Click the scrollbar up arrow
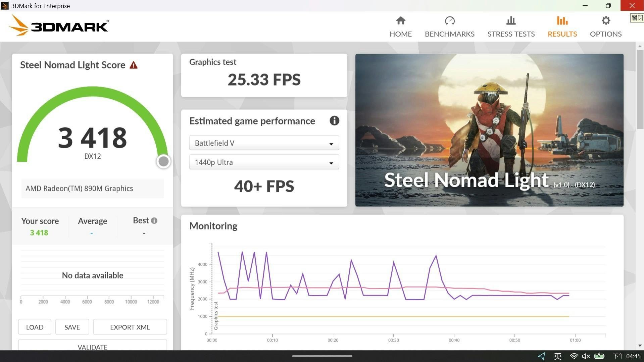The width and height of the screenshot is (644, 362). (x=640, y=46)
